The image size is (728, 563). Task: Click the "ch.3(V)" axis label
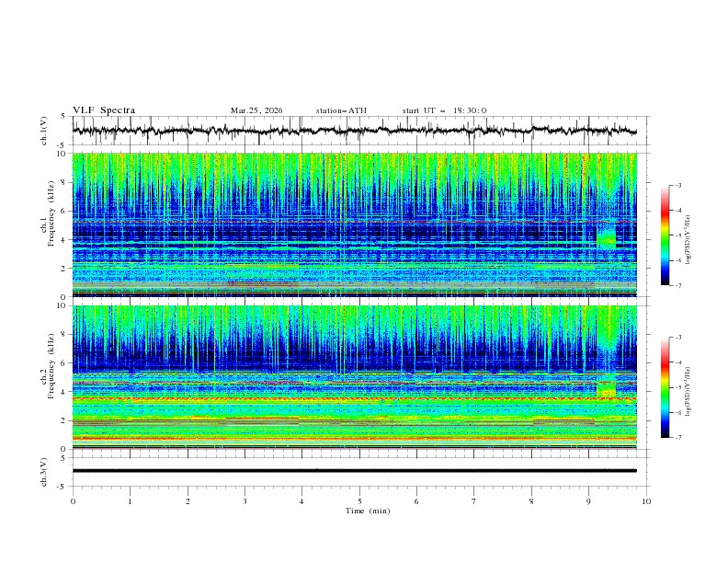coord(44,472)
